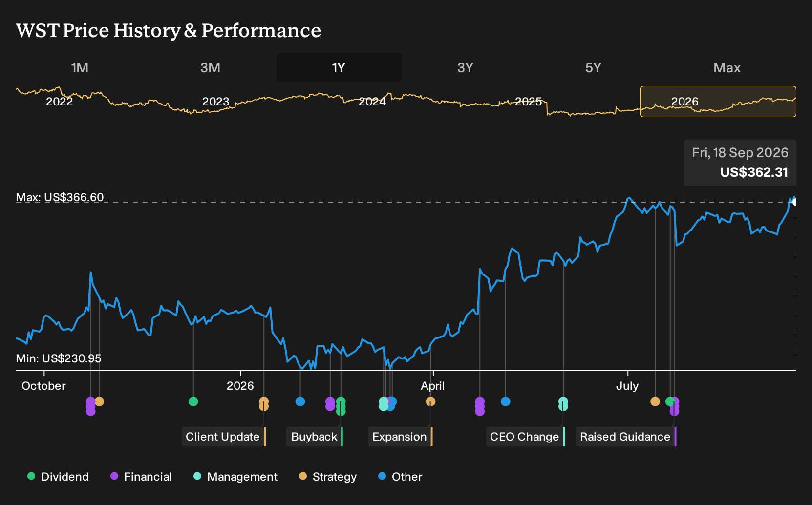Click the blue Other marker right of Client Update marker
812x505 pixels.
[x=300, y=401]
